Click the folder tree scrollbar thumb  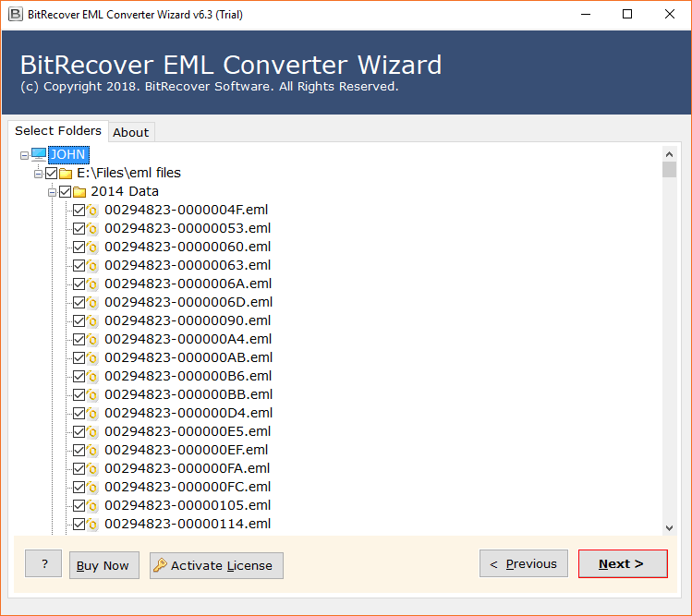[x=669, y=169]
